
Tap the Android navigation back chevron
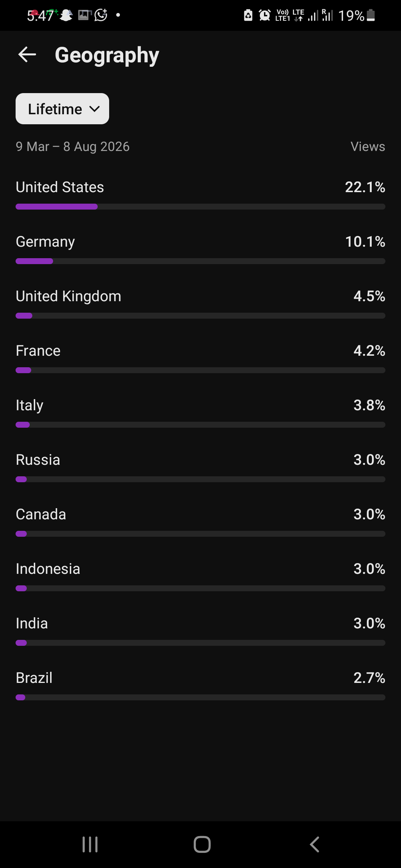pos(314,845)
